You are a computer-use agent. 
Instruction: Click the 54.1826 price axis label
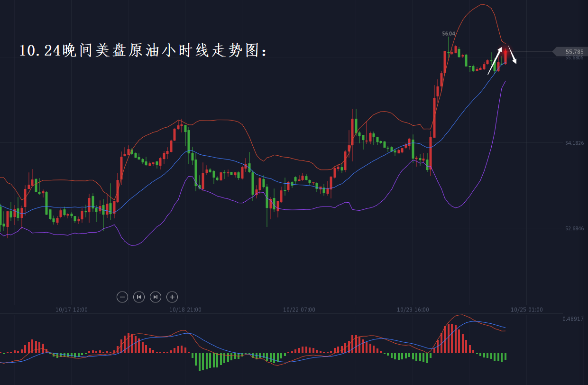[x=574, y=143]
